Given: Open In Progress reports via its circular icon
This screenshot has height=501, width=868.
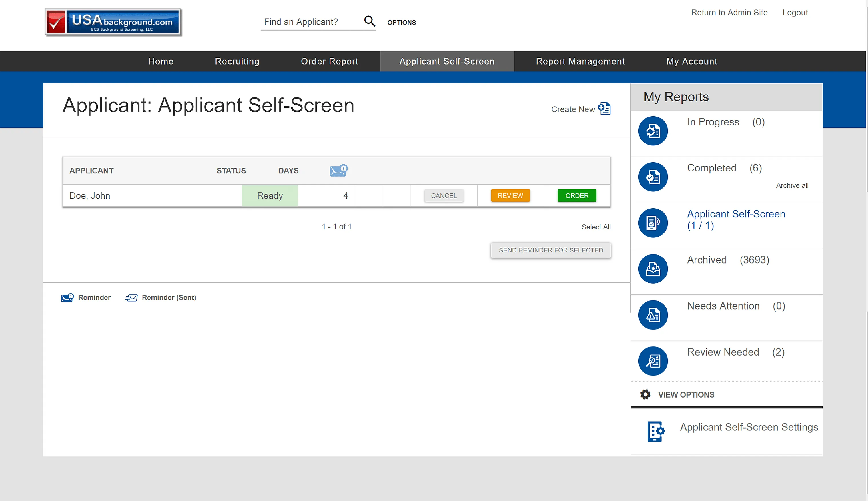Looking at the screenshot, I should (x=653, y=131).
